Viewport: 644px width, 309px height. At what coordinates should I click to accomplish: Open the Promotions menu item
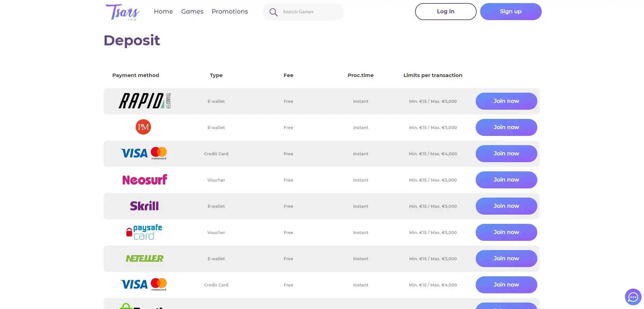click(230, 12)
